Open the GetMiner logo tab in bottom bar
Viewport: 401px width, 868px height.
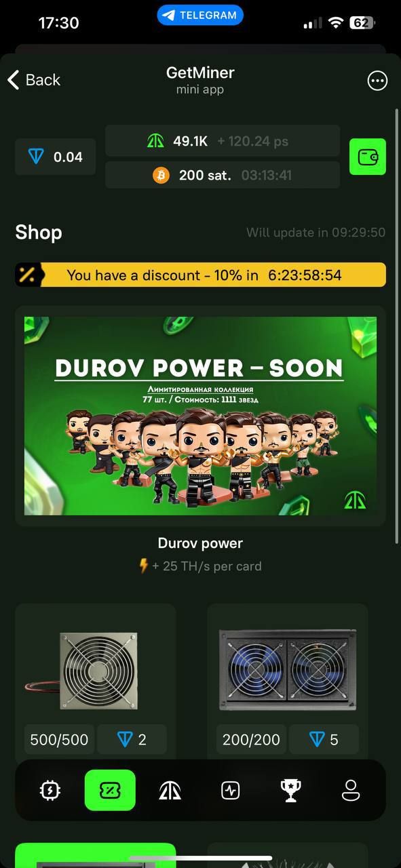click(170, 790)
